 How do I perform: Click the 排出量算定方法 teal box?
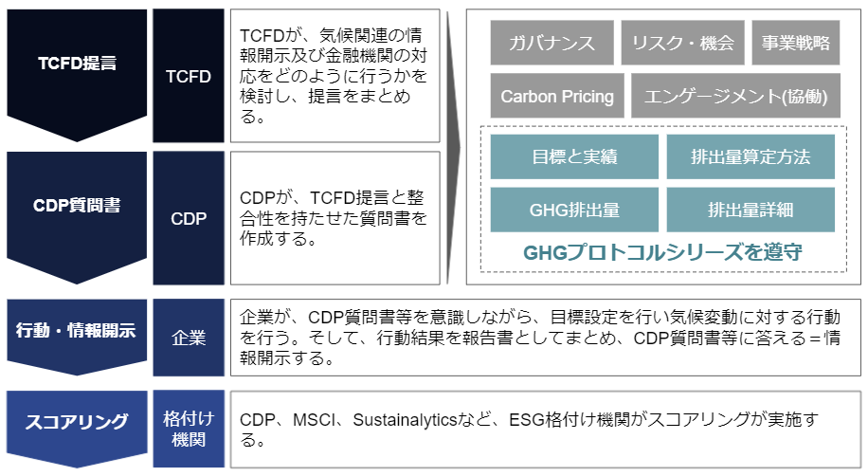pyautogui.click(x=750, y=156)
